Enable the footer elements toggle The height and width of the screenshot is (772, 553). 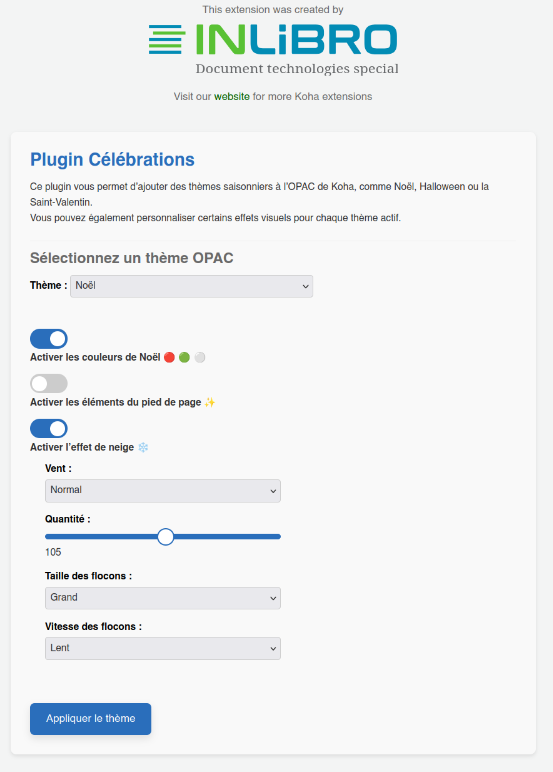pos(49,384)
